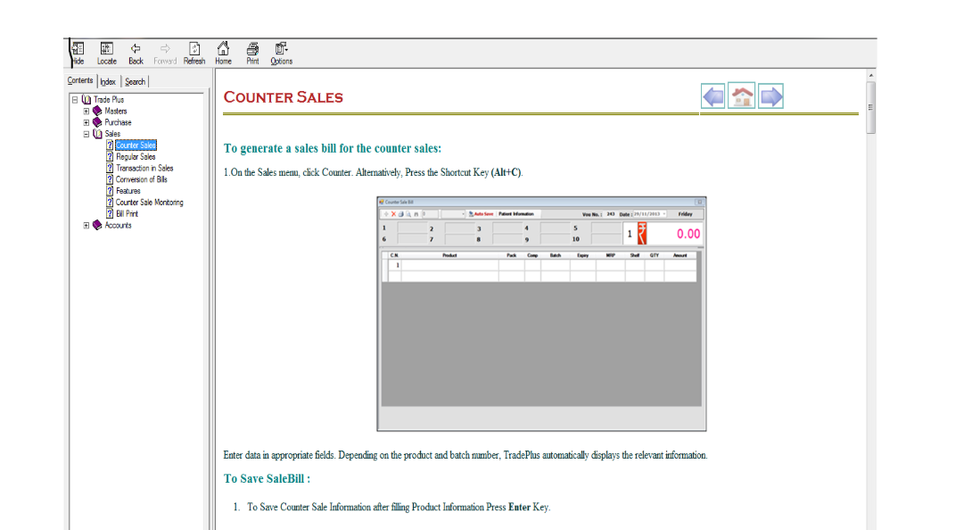Open the Transaction in Sales topic

coord(144,169)
